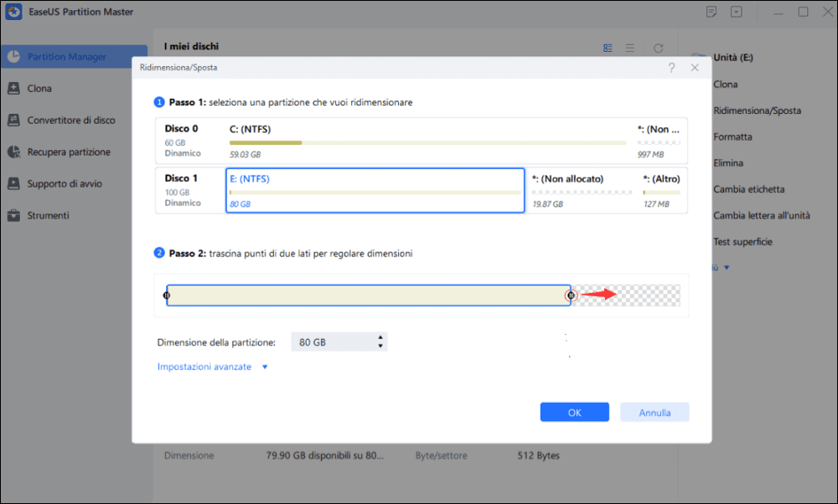Open the Strumenti toolbox icon
Viewport: 838px width, 504px height.
14,216
